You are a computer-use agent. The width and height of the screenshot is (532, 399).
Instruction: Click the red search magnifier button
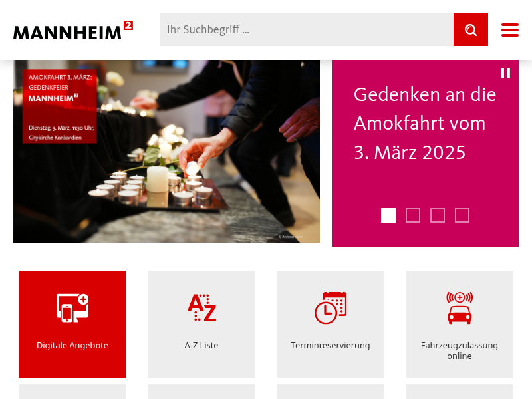[471, 29]
